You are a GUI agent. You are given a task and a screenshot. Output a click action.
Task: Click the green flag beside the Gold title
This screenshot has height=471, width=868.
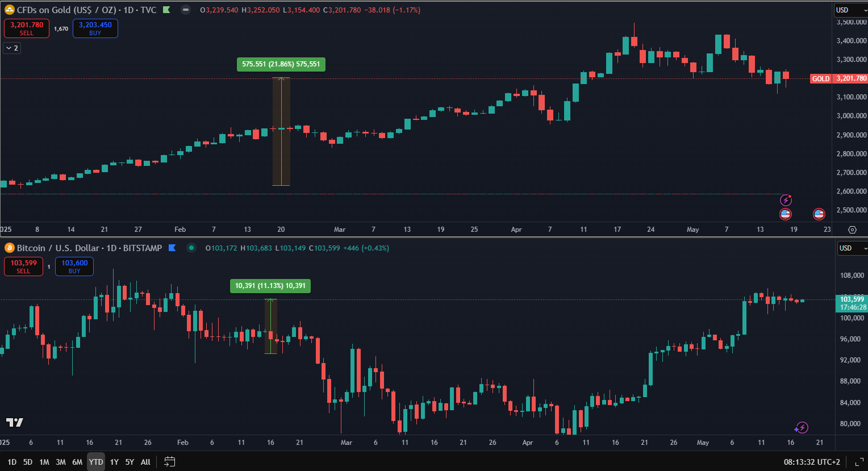[166, 10]
